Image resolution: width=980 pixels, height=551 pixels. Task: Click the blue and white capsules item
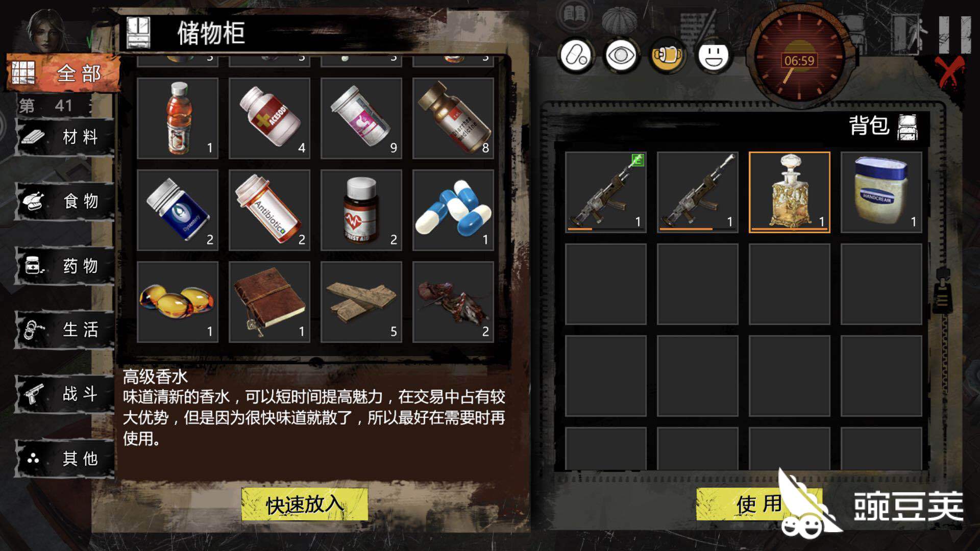pyautogui.click(x=453, y=210)
